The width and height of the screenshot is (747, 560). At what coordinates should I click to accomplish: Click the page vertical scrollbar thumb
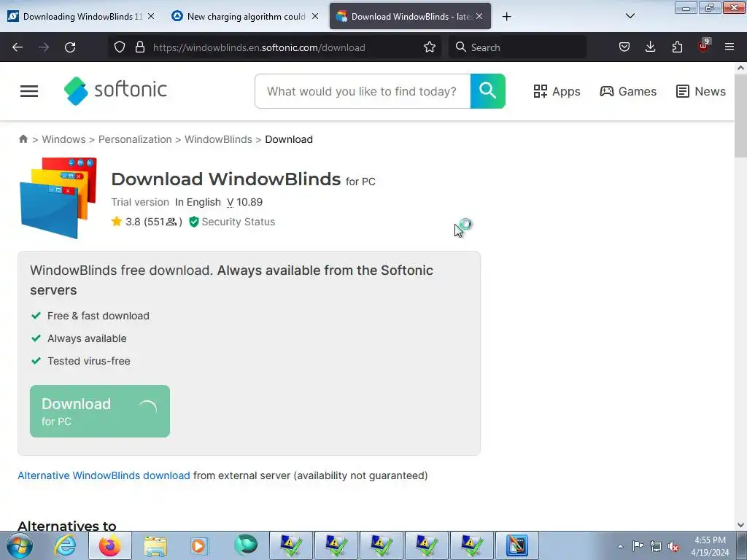pos(740,116)
